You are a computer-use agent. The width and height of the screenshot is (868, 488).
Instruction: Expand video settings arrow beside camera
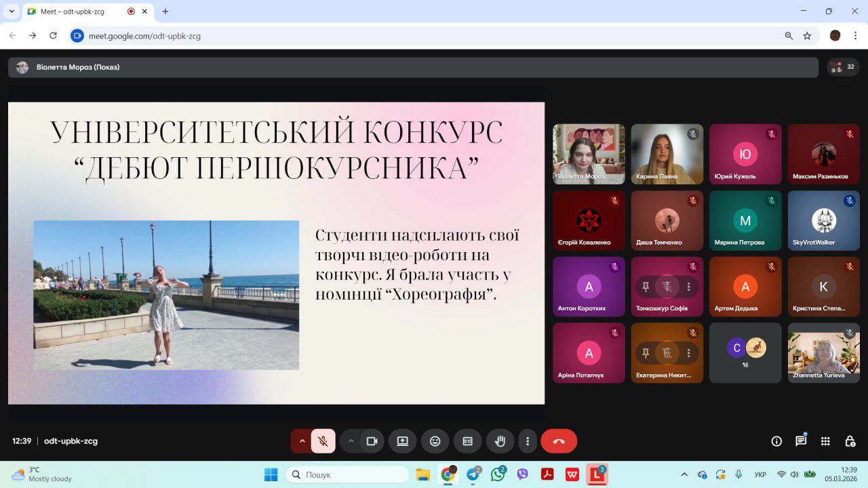351,441
